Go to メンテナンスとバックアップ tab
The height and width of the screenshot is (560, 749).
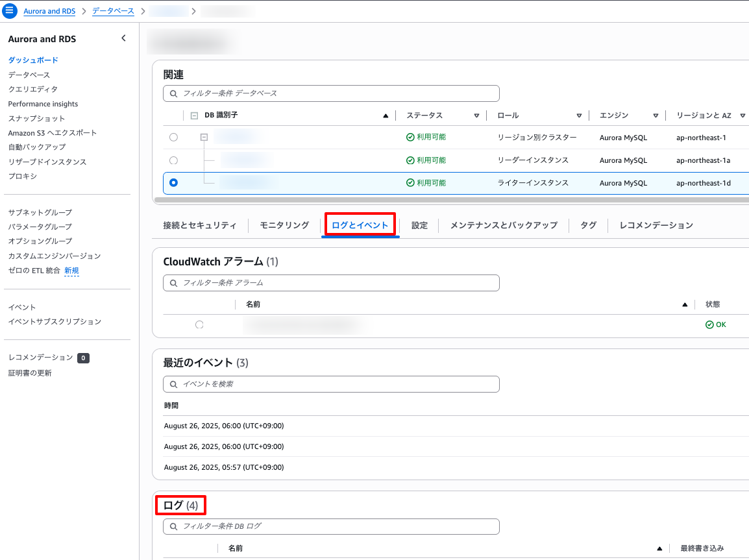[504, 225]
